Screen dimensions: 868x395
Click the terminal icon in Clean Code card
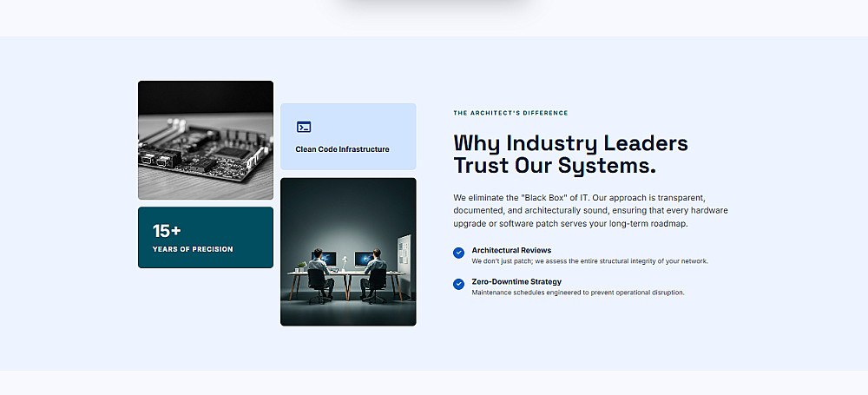303,127
